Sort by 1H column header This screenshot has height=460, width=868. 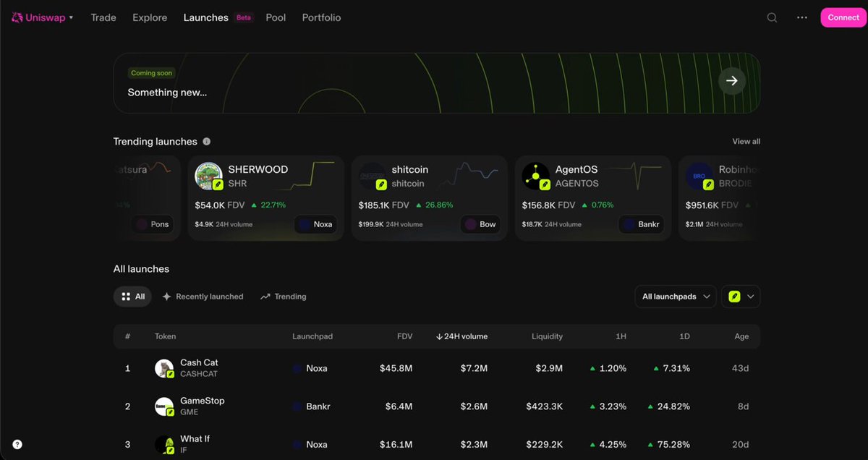[x=621, y=336]
